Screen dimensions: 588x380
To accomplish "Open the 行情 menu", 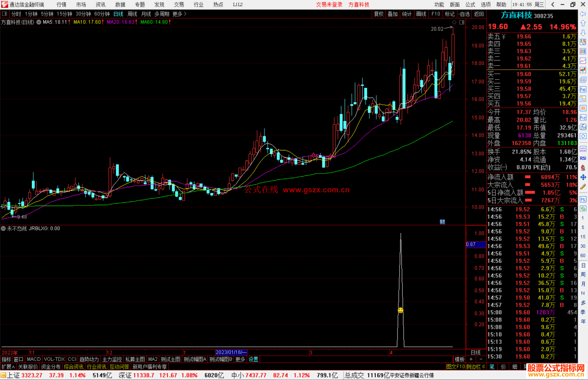I will (62, 5).
